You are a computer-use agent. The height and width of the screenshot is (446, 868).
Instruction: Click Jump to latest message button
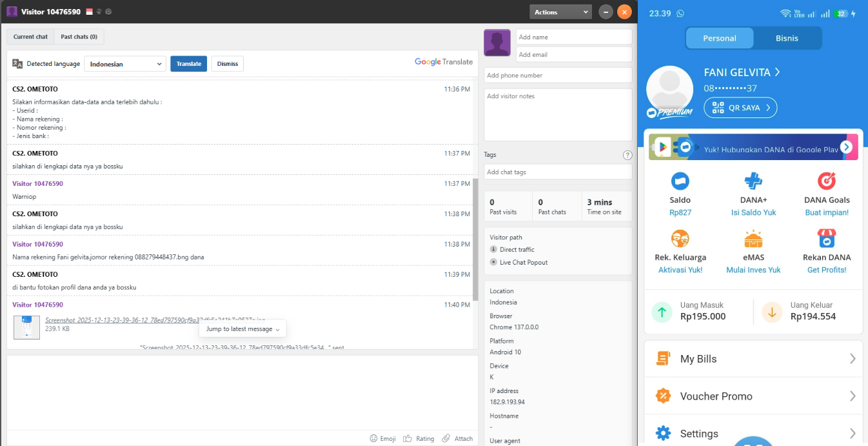[242, 329]
